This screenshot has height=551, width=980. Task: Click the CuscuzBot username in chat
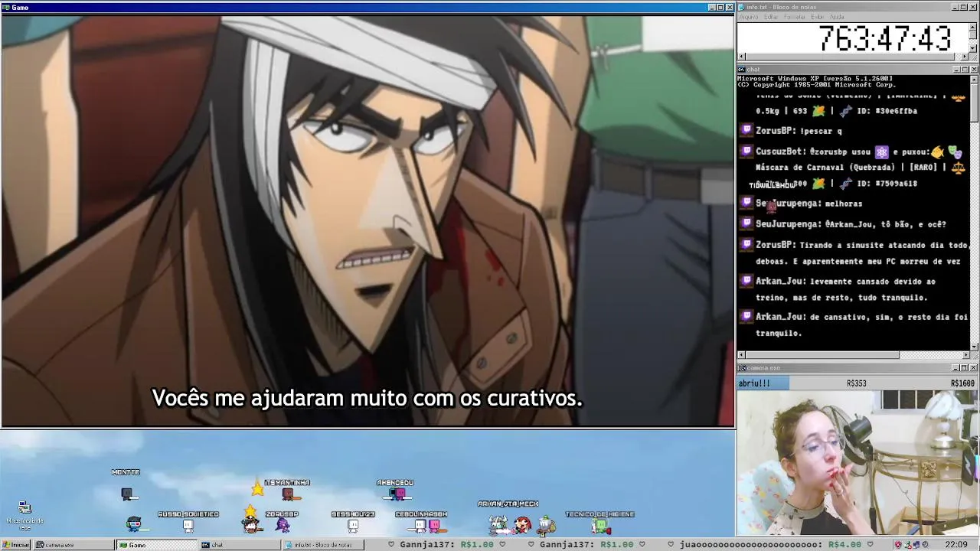click(x=780, y=152)
